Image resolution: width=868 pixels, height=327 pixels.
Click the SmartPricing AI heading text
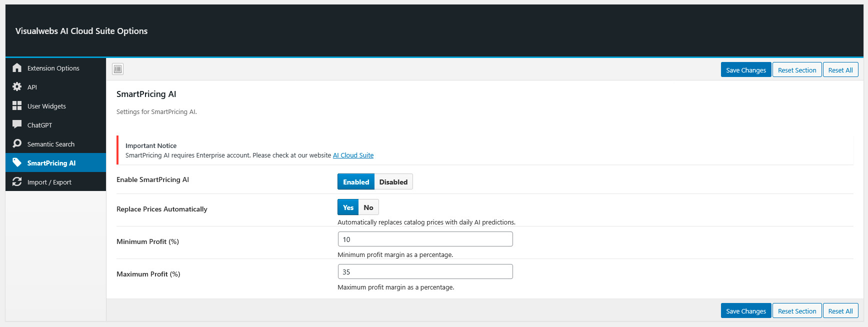146,94
